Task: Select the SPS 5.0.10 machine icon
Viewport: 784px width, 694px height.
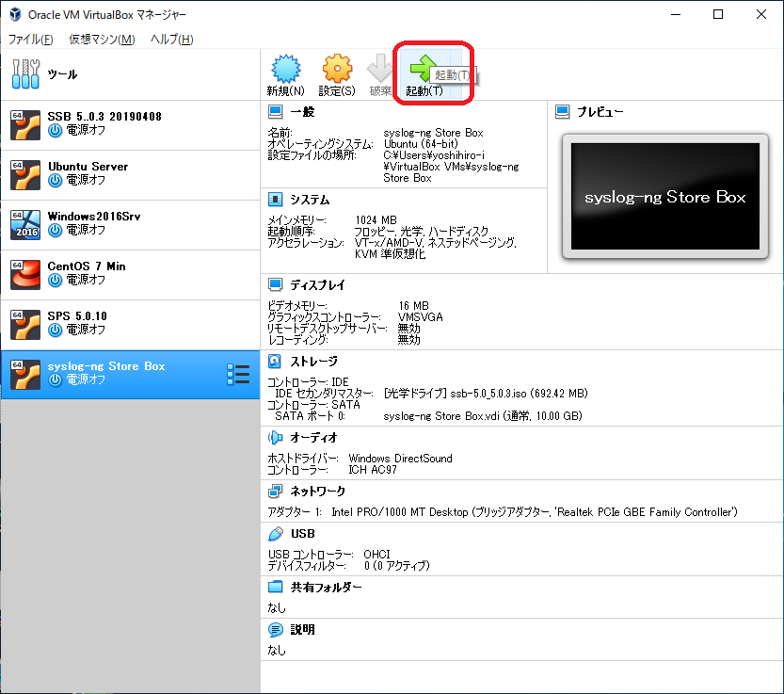Action: (x=25, y=325)
